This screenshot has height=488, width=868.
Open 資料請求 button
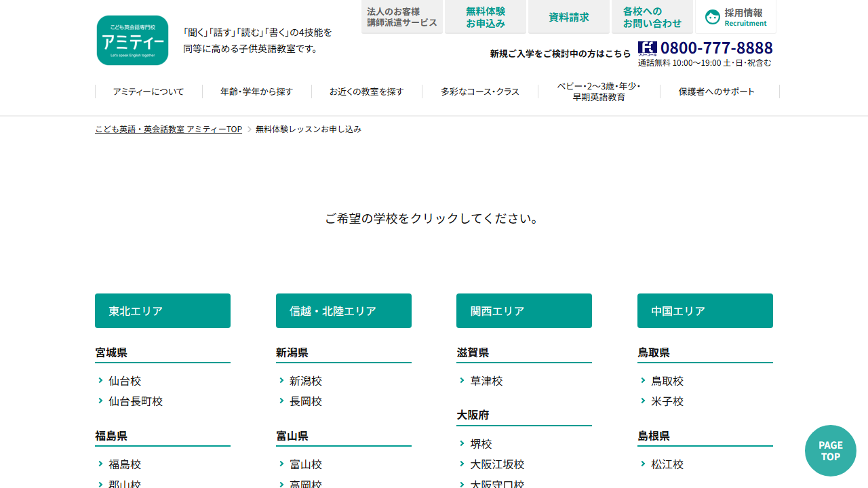569,17
